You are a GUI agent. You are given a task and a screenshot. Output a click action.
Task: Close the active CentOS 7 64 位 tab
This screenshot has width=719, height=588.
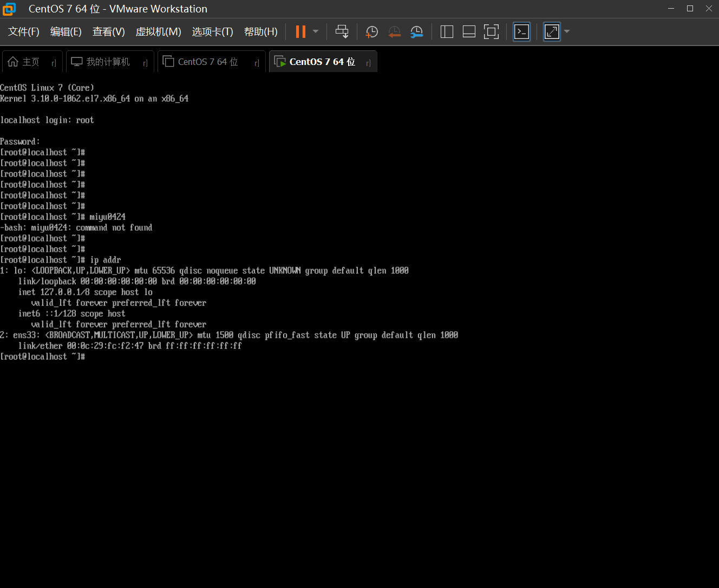tap(368, 63)
